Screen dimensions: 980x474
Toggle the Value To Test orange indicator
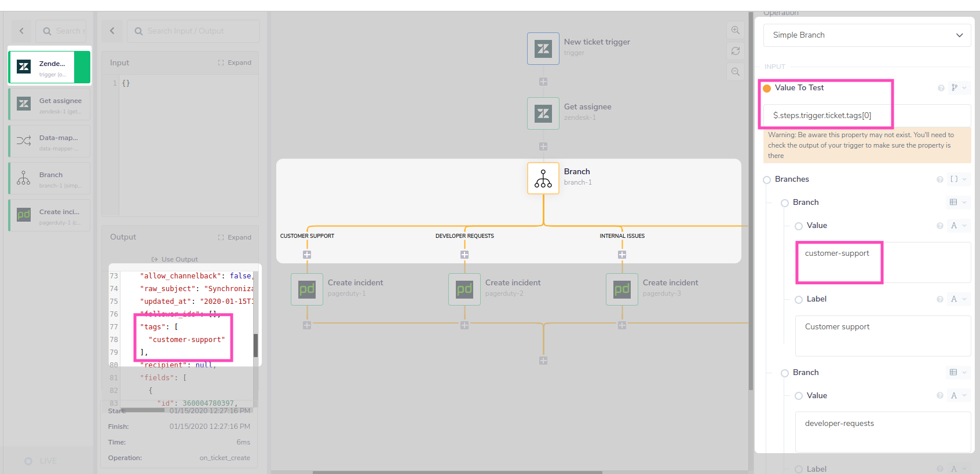point(767,89)
